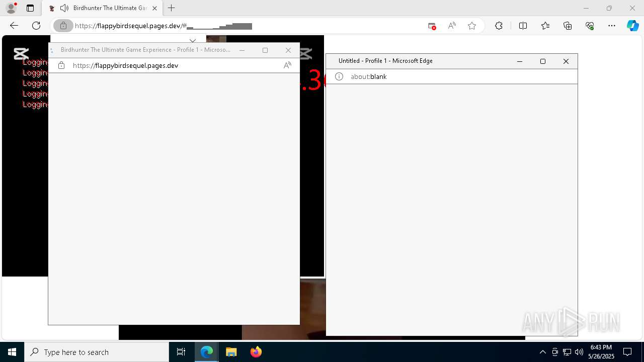
Task: Refresh the current page
Action: click(36, 26)
